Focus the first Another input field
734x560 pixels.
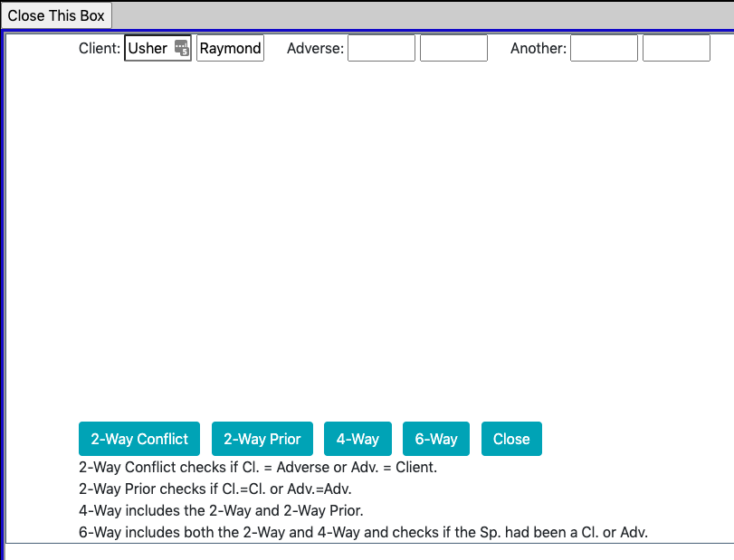coord(604,49)
